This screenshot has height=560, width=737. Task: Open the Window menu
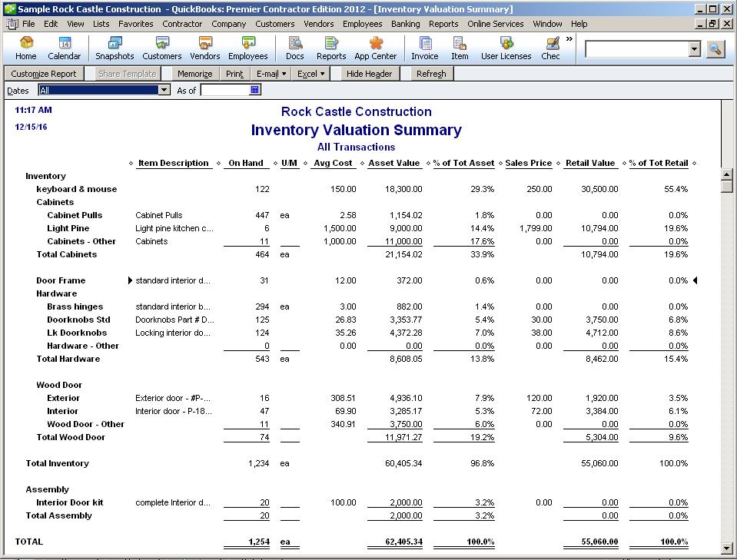pos(547,24)
